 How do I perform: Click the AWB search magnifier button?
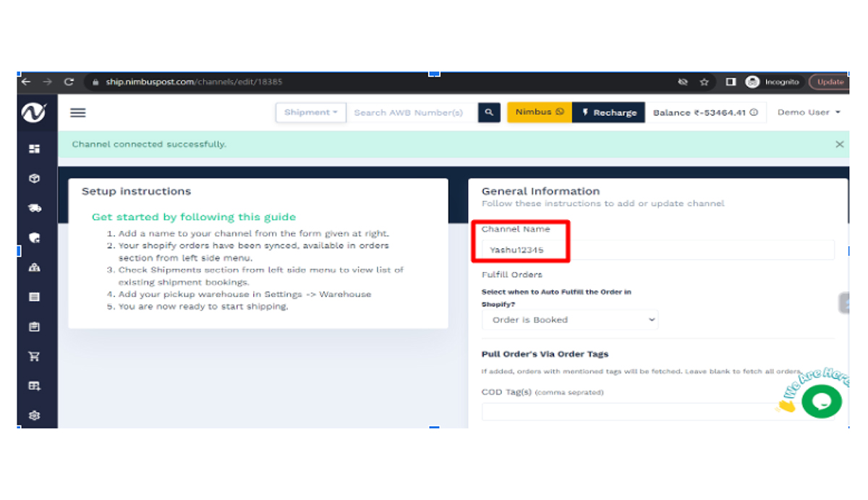pyautogui.click(x=489, y=112)
